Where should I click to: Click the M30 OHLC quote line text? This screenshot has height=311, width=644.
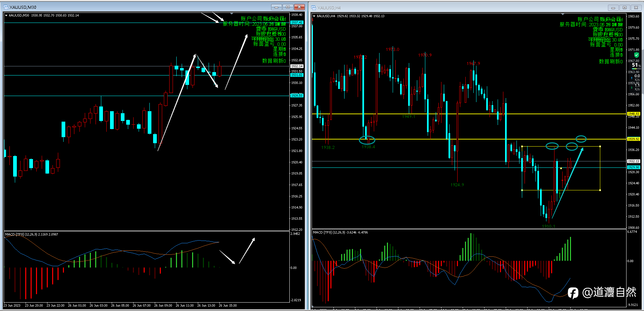(44, 15)
